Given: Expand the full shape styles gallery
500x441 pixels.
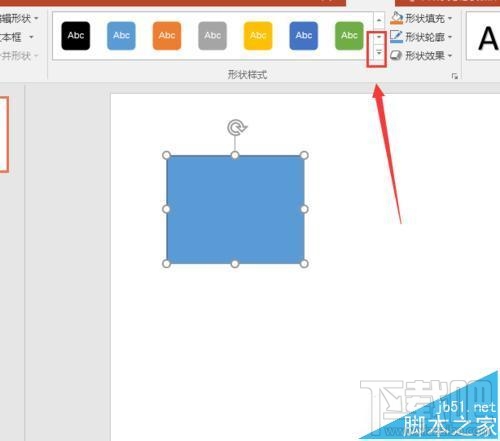Looking at the screenshot, I should (379, 53).
